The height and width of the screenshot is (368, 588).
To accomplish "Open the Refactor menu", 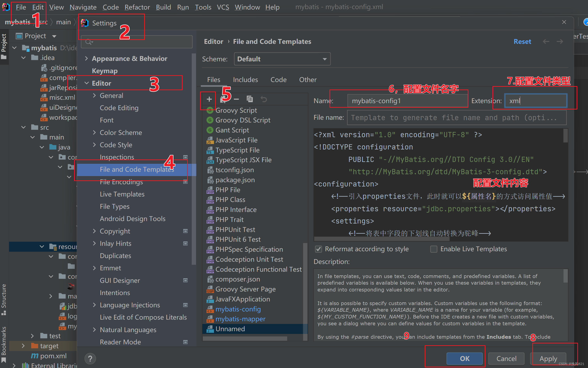I will coord(137,7).
